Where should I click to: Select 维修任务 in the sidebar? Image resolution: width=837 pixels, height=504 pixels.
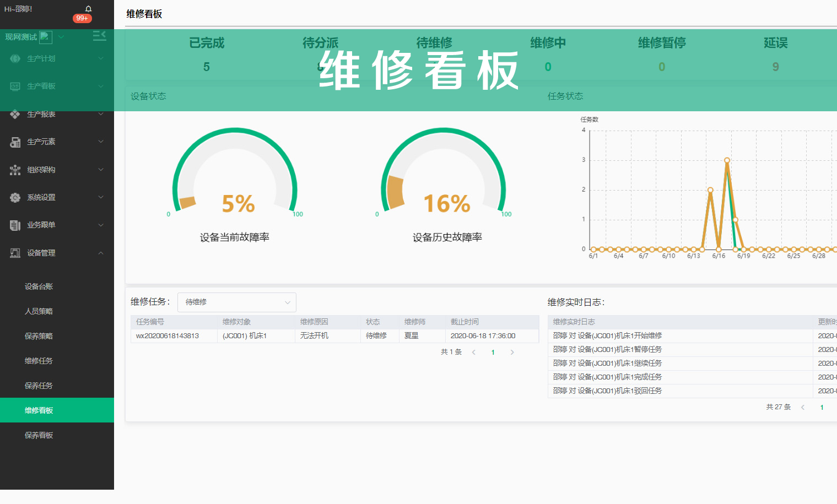click(39, 361)
